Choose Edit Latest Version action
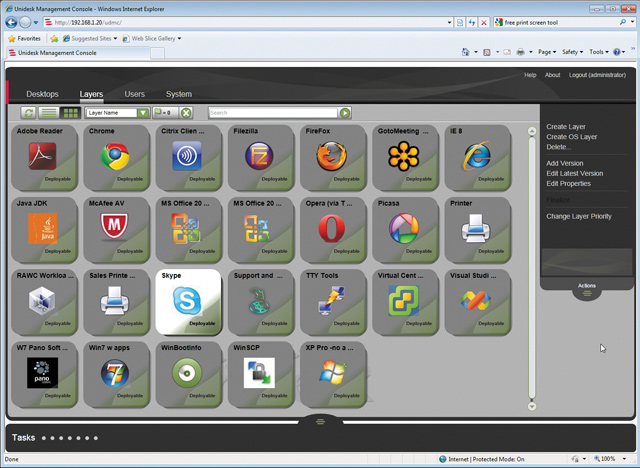This screenshot has width=640, height=468. (575, 173)
